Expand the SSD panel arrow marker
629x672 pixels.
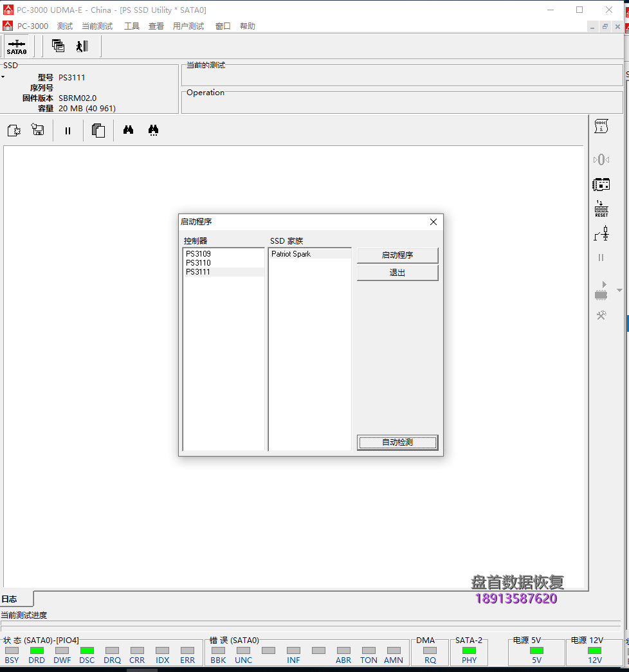[x=3, y=77]
